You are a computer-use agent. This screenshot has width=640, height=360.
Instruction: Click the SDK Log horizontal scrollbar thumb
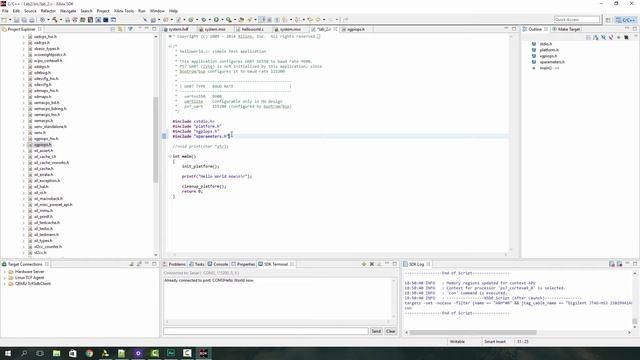473,332
